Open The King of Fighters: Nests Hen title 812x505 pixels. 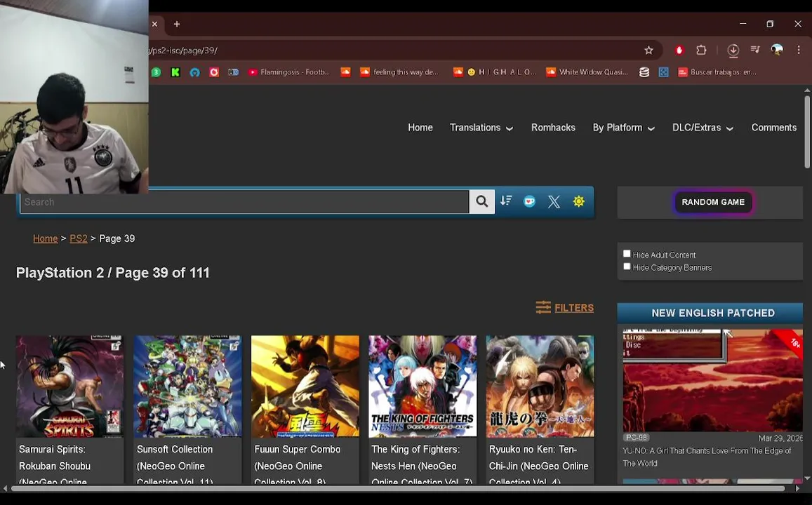[422, 464]
